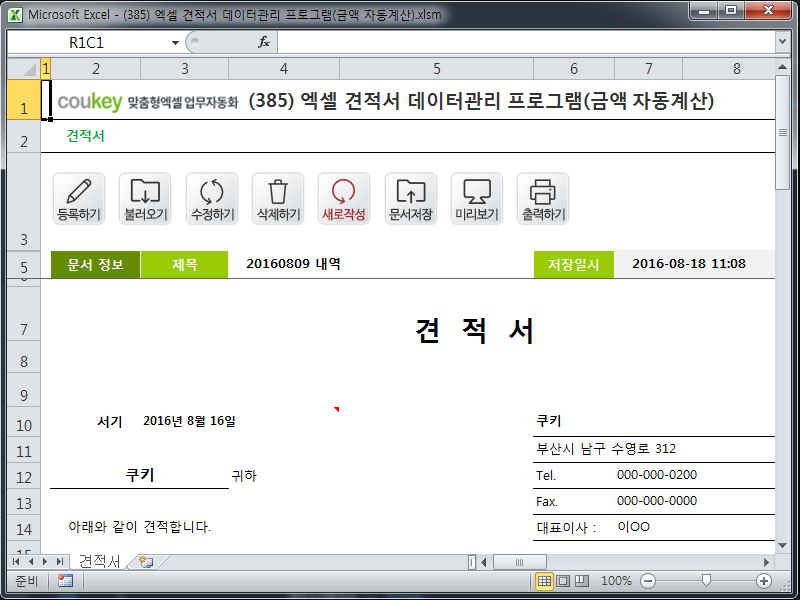
Task: Click the recipient name 쿠키 before 귀하
Action: pyautogui.click(x=140, y=475)
